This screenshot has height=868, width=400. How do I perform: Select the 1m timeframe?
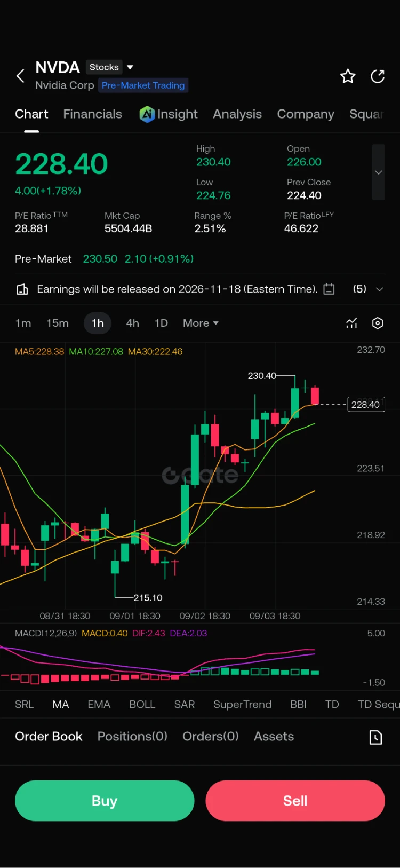click(x=23, y=323)
